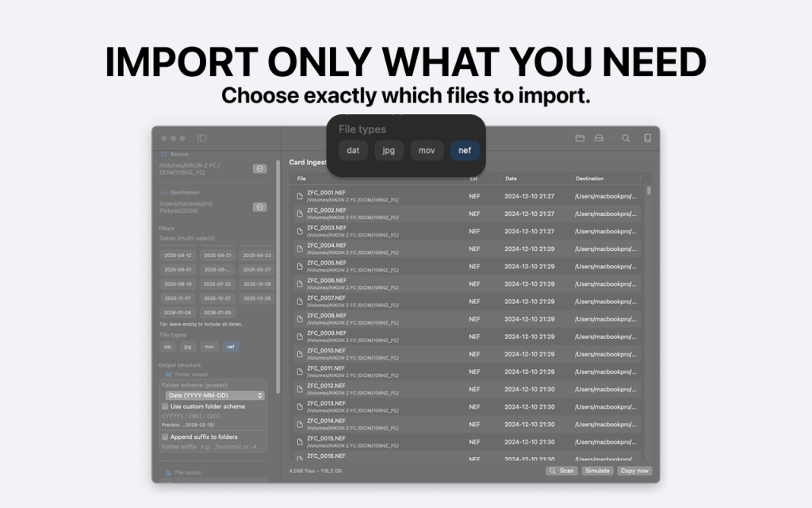The width and height of the screenshot is (812, 508).
Task: Click the file icon next to ZFC_0004.NEF
Action: click(x=300, y=248)
